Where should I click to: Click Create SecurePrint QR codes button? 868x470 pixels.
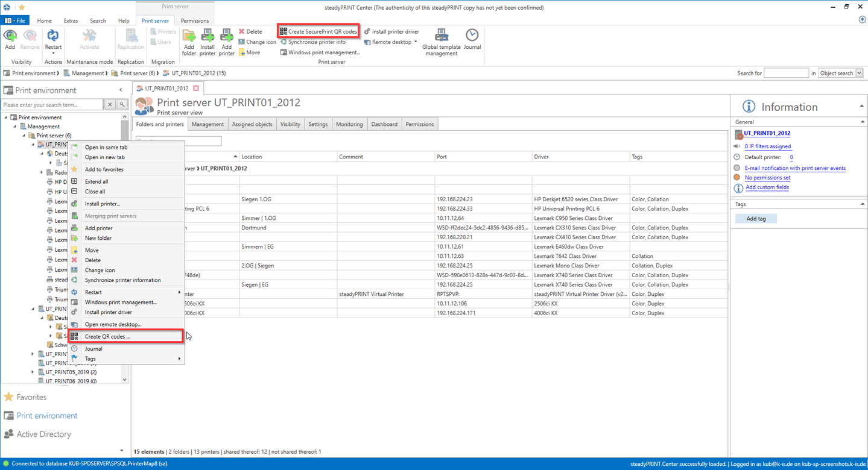[318, 31]
